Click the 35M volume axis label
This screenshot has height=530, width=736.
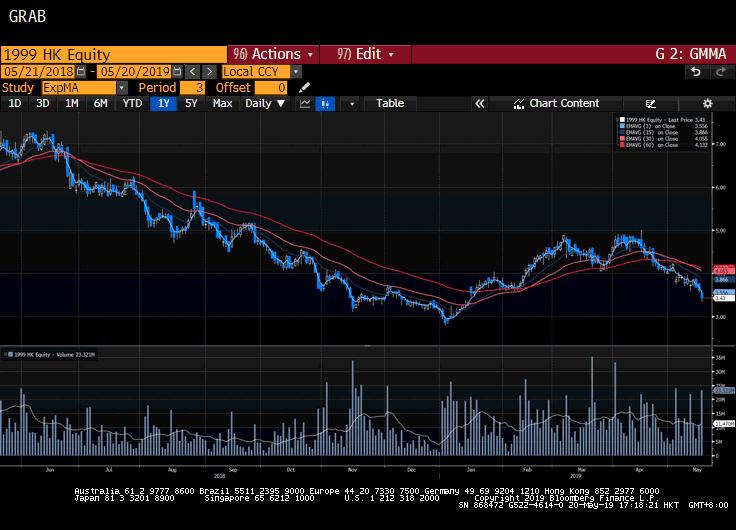point(720,357)
